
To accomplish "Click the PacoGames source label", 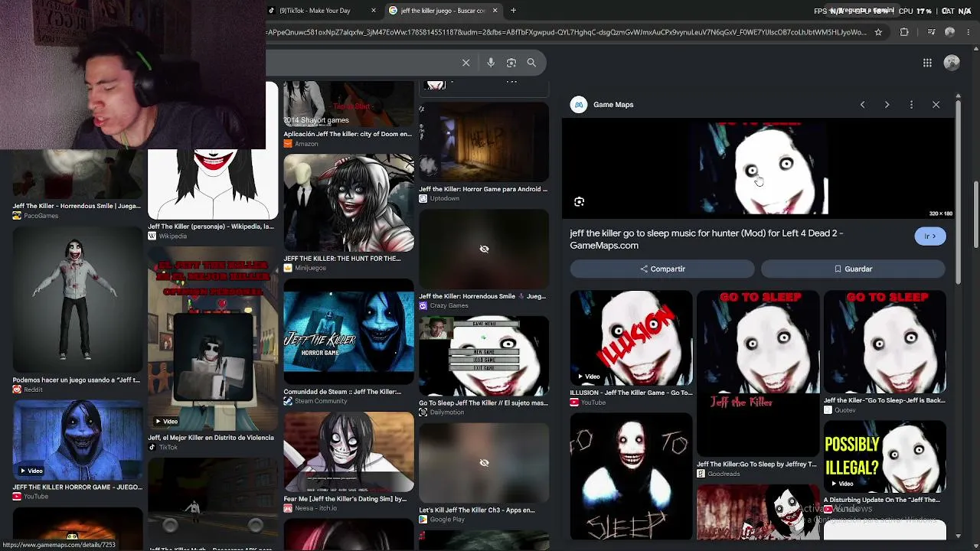I will (41, 216).
